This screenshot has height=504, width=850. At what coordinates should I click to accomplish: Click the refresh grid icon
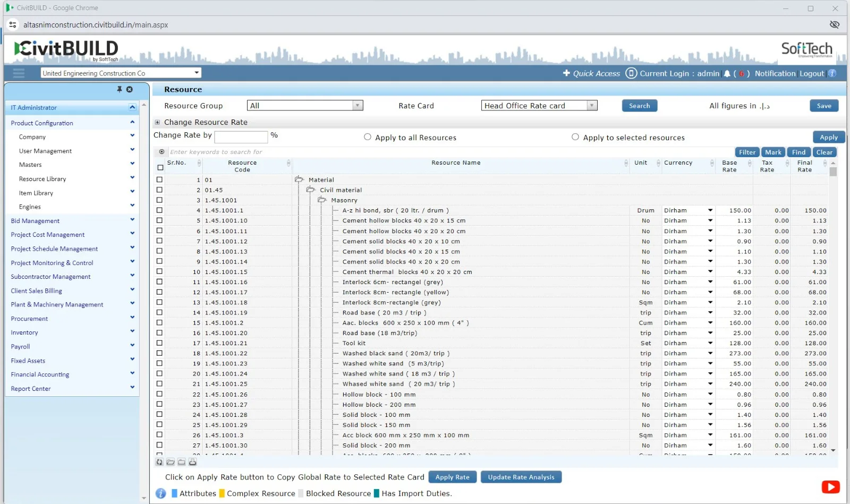pyautogui.click(x=159, y=462)
